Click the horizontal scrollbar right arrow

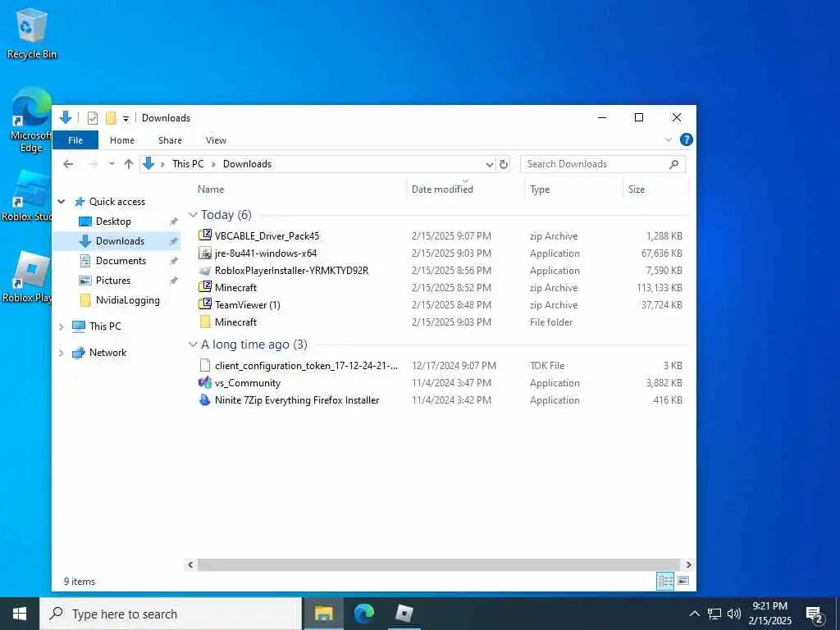point(688,564)
